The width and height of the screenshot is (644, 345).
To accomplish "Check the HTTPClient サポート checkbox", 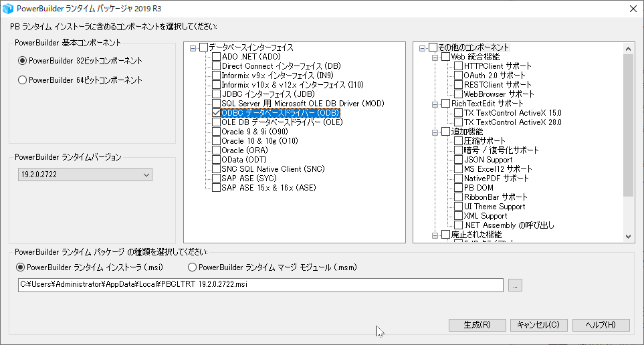I will pyautogui.click(x=458, y=66).
